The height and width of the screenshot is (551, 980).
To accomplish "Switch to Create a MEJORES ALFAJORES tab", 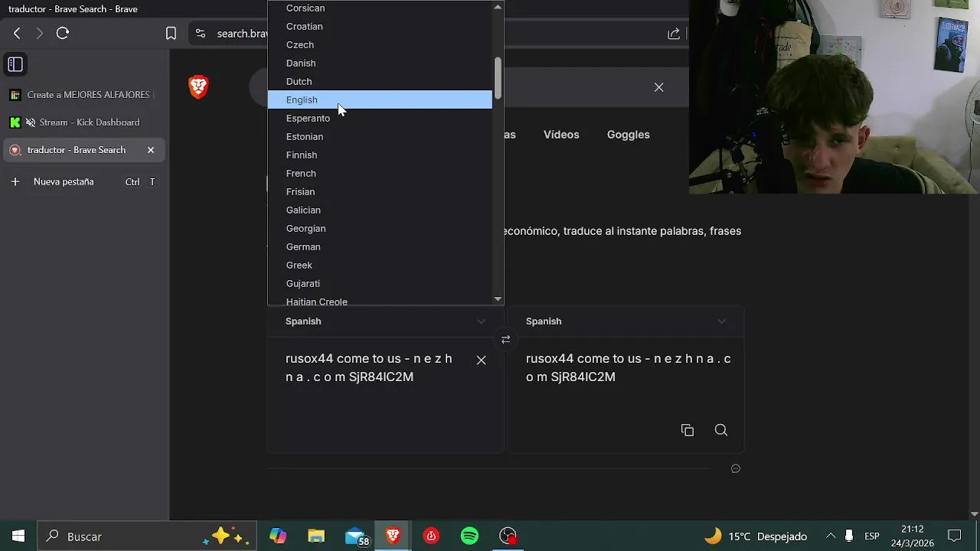I will tap(84, 95).
